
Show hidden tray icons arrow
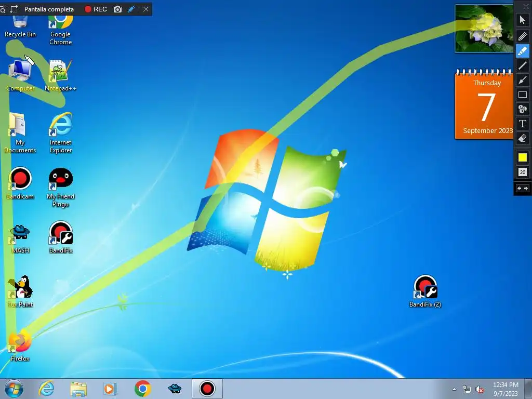coord(454,389)
